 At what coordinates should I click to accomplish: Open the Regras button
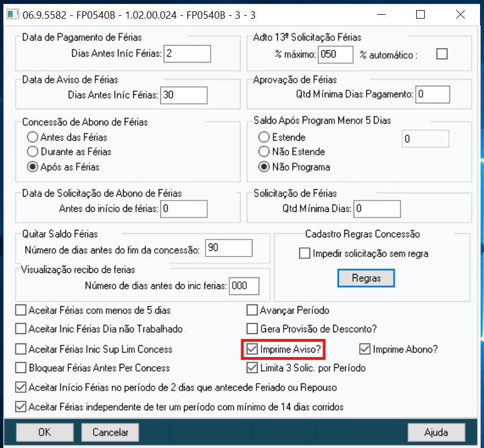point(366,278)
